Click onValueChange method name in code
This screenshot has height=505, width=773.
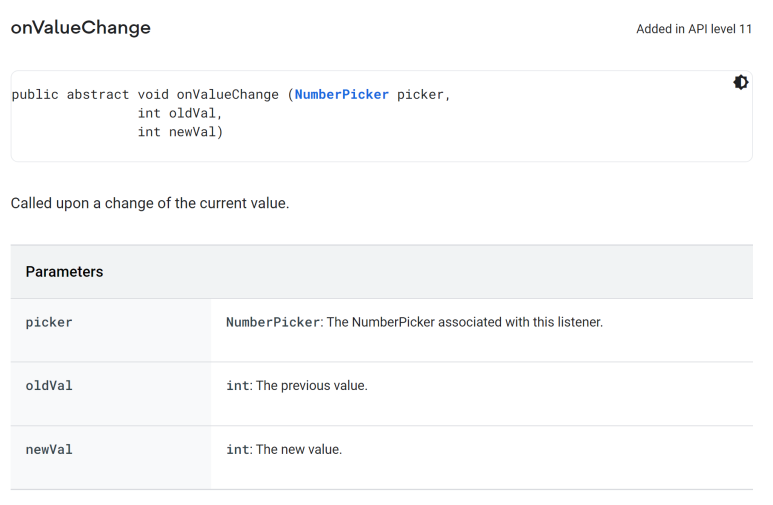tap(227, 95)
